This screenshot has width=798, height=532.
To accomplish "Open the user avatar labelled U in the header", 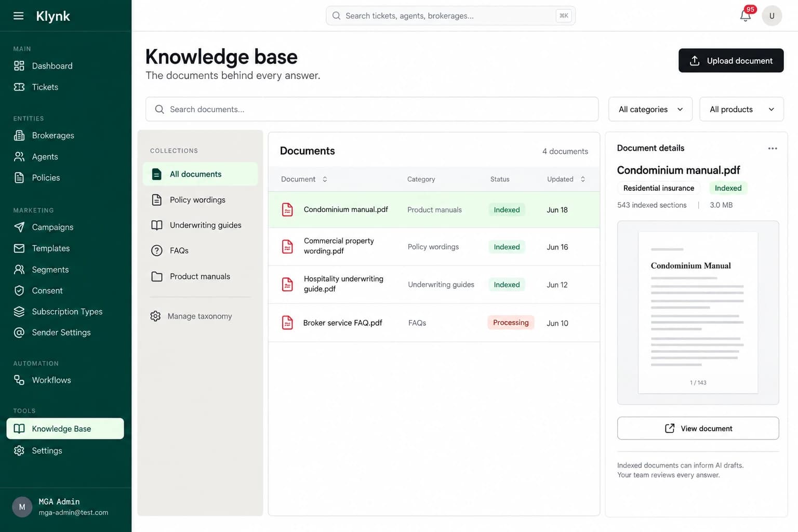I will [772, 16].
